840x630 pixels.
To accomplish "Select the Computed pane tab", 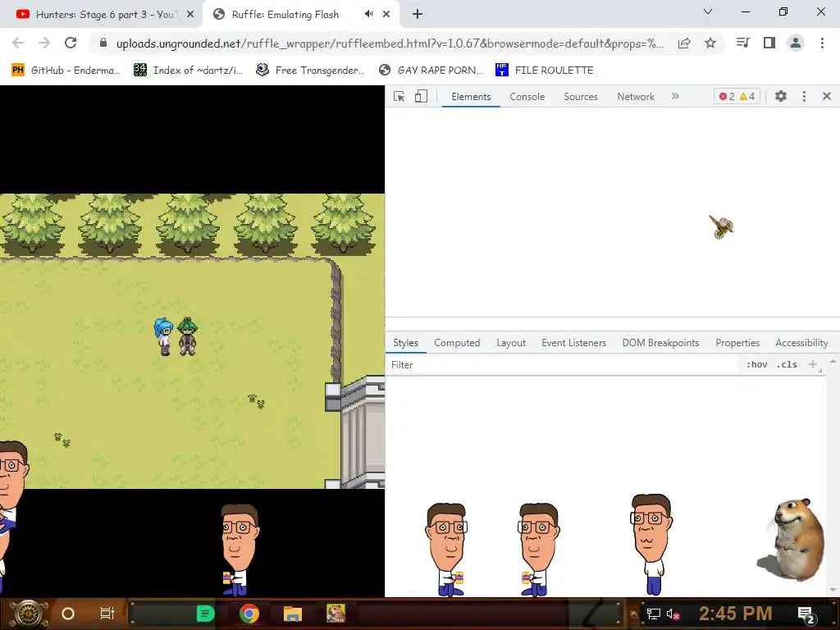I will (457, 343).
